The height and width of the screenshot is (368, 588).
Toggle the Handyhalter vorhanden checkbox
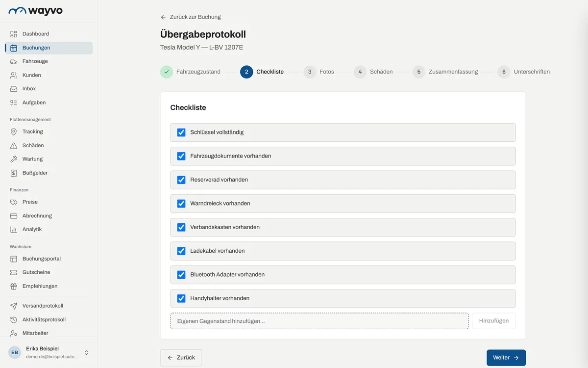click(181, 298)
